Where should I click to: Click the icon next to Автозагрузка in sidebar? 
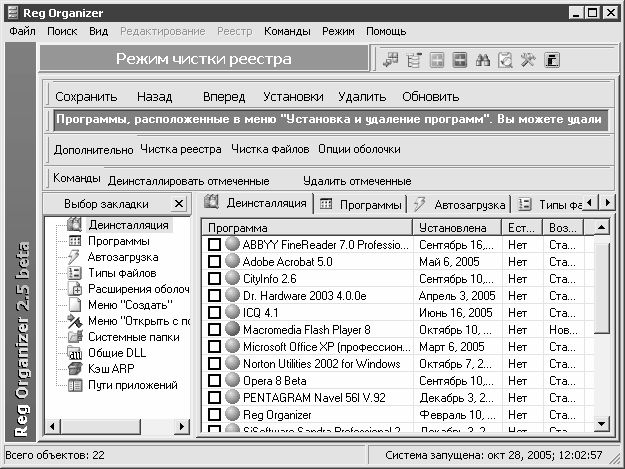[74, 257]
